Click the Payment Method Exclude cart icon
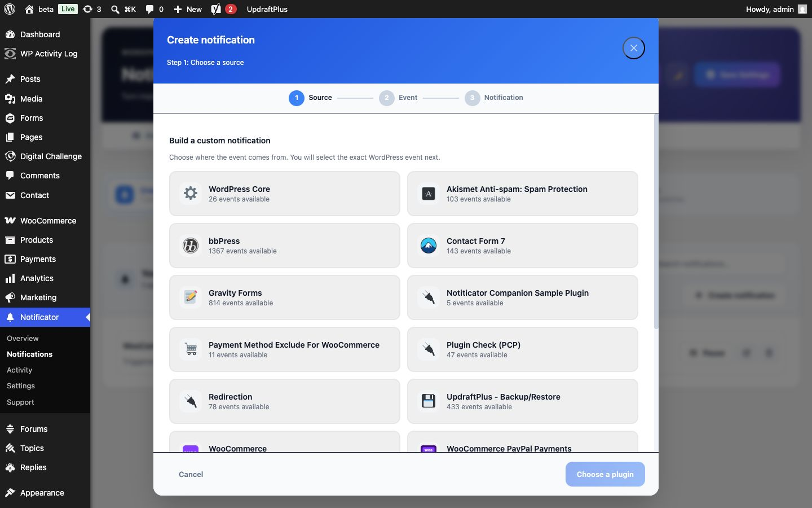 click(191, 349)
